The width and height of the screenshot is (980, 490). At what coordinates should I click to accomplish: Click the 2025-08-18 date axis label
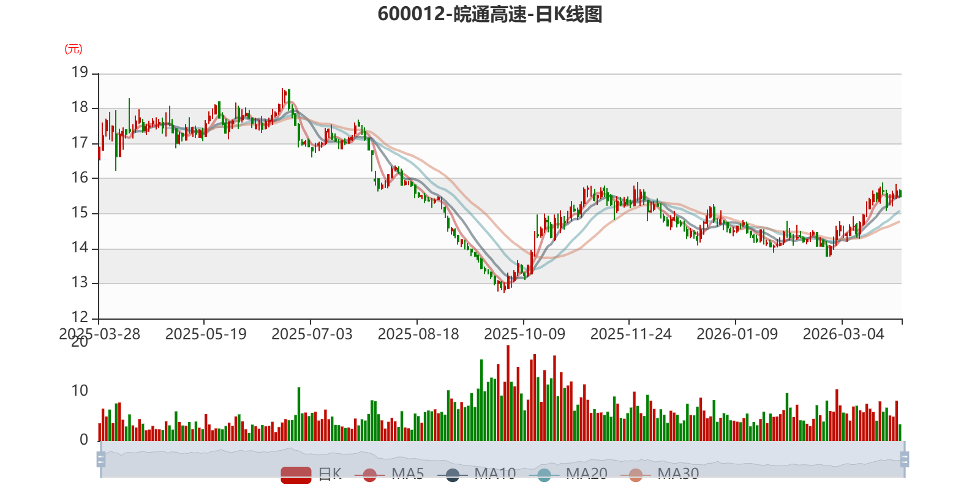click(x=418, y=334)
